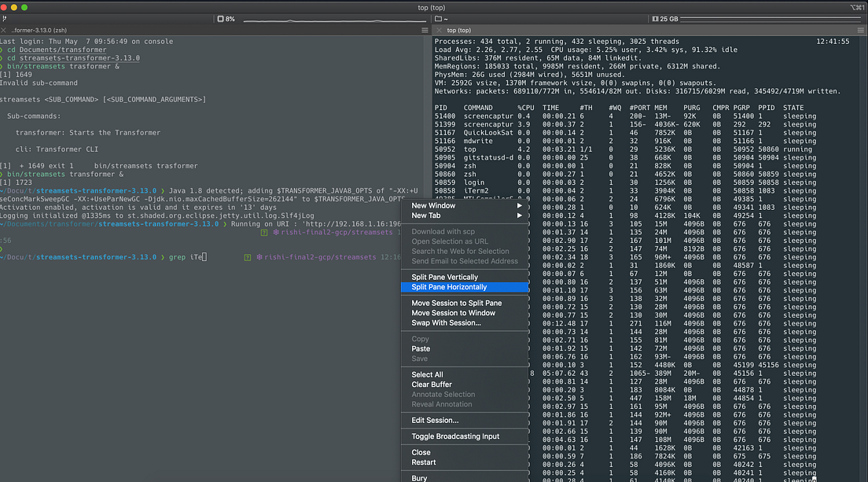
Task: Select Split Pane Horizontally
Action: (449, 287)
